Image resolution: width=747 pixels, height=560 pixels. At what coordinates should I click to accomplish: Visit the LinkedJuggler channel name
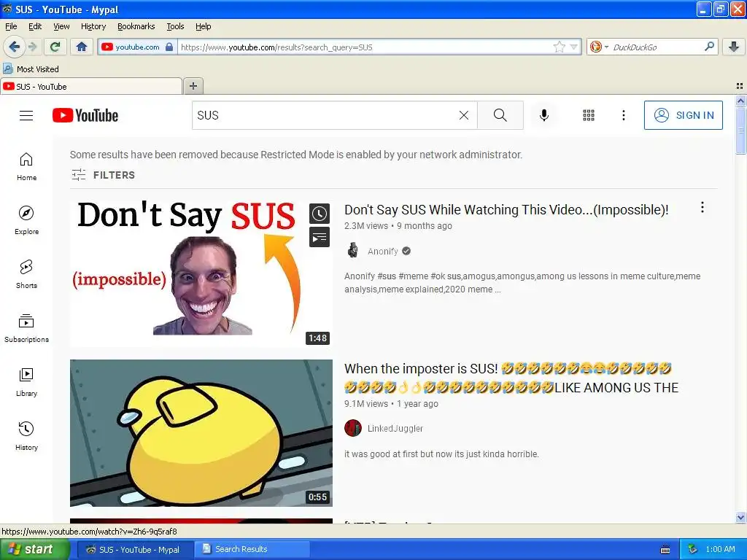[x=395, y=428]
